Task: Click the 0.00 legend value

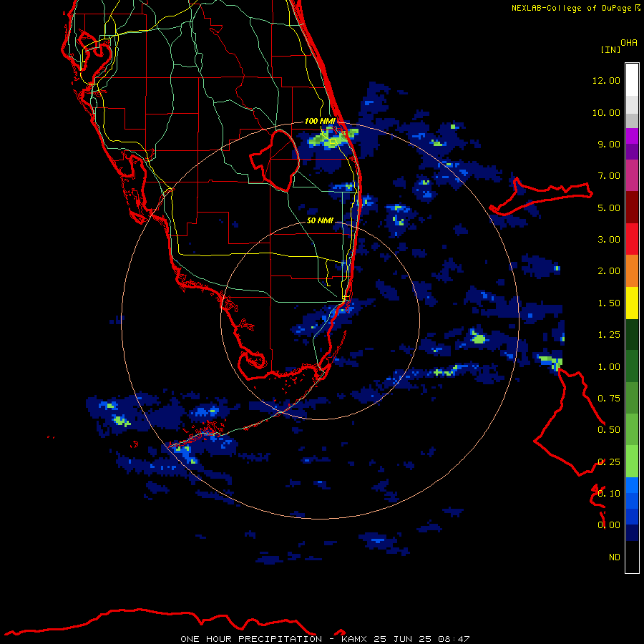Action: (x=609, y=525)
